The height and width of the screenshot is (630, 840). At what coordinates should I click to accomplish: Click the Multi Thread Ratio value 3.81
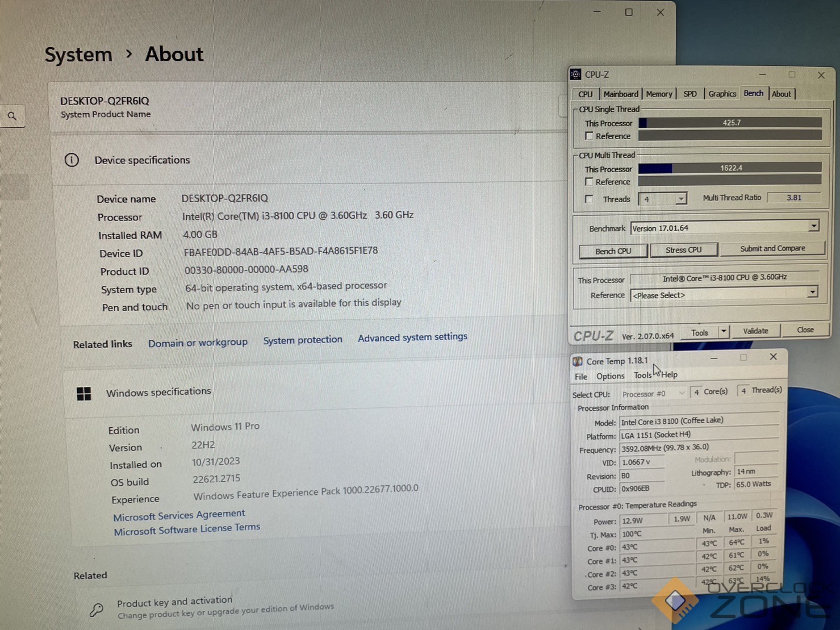pos(794,198)
